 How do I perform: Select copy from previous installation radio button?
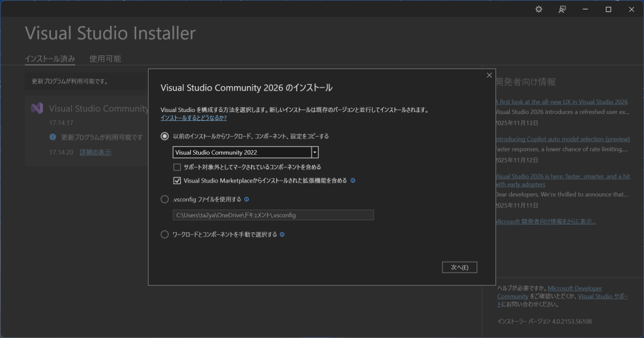pyautogui.click(x=165, y=136)
